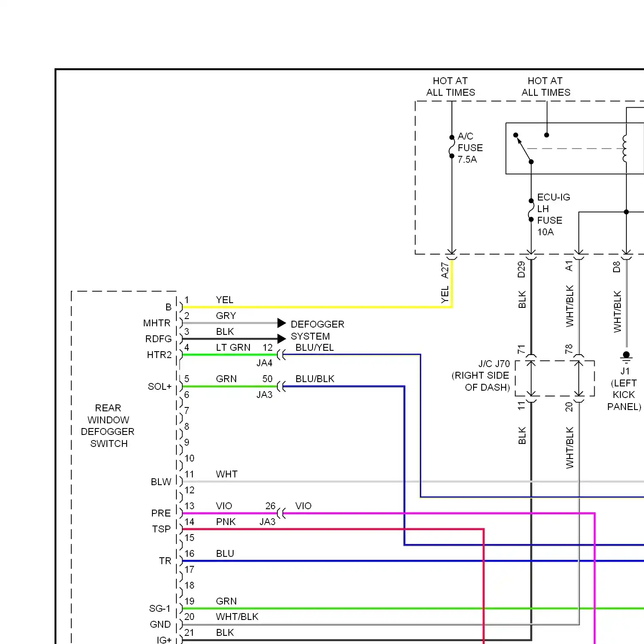This screenshot has width=644, height=644.
Task: Click the arrowhead on the GRY wire
Action: click(x=282, y=323)
